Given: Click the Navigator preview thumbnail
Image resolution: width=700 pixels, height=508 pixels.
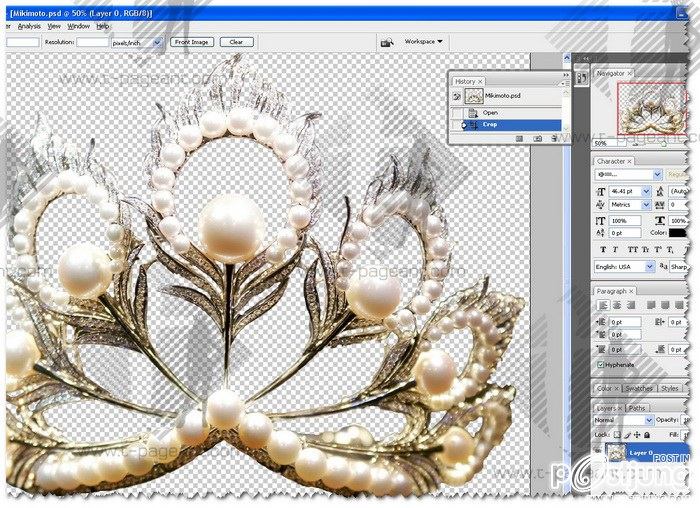Looking at the screenshot, I should (652, 108).
